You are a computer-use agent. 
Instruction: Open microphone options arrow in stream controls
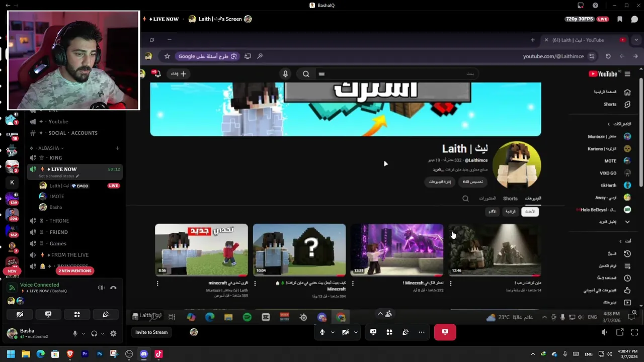click(333, 332)
